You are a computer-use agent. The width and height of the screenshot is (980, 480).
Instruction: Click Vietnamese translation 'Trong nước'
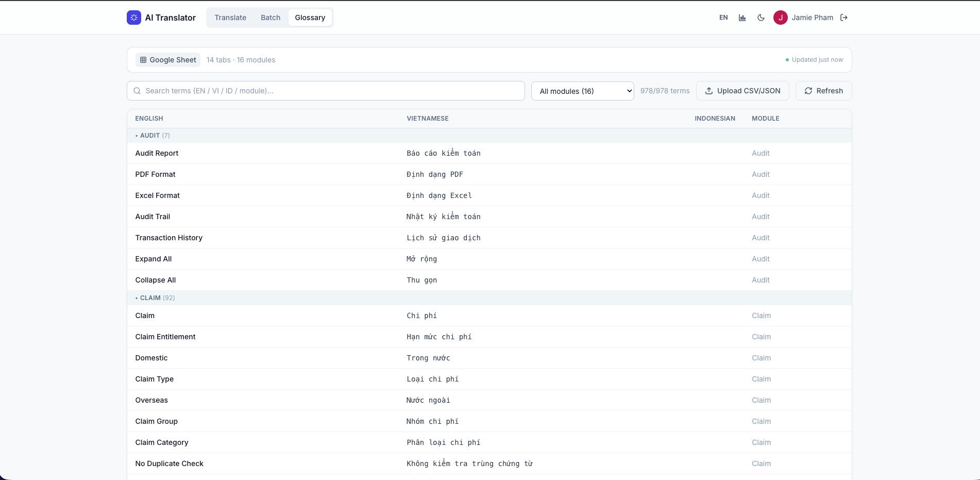pyautogui.click(x=429, y=358)
